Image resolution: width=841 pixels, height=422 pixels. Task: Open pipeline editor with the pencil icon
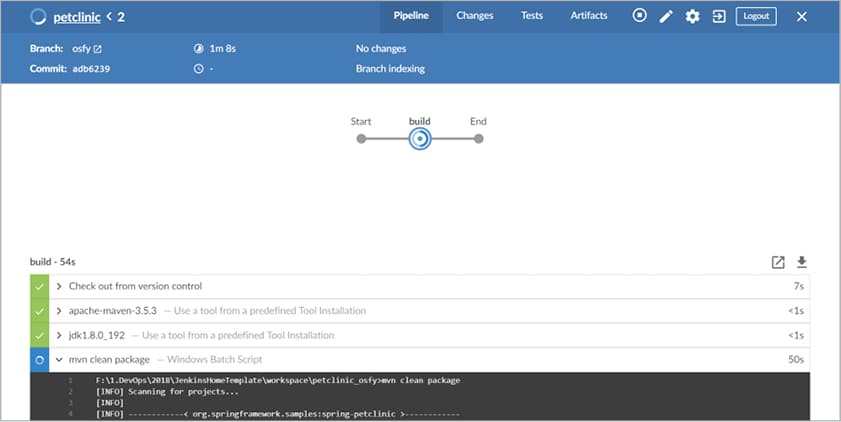tap(666, 16)
